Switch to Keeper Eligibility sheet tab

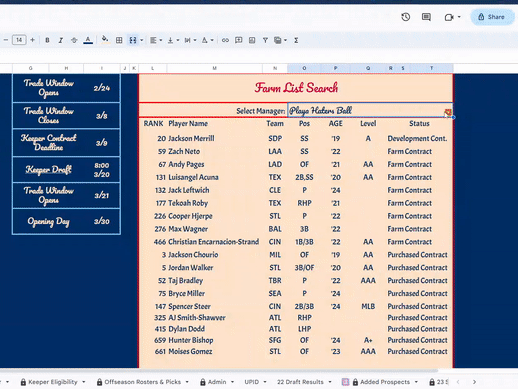coord(53,382)
